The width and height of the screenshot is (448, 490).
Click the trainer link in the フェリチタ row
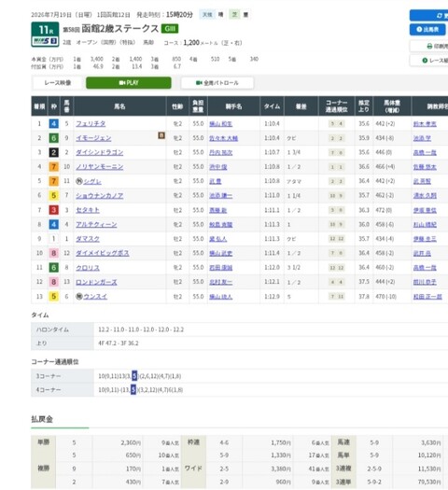coord(425,124)
